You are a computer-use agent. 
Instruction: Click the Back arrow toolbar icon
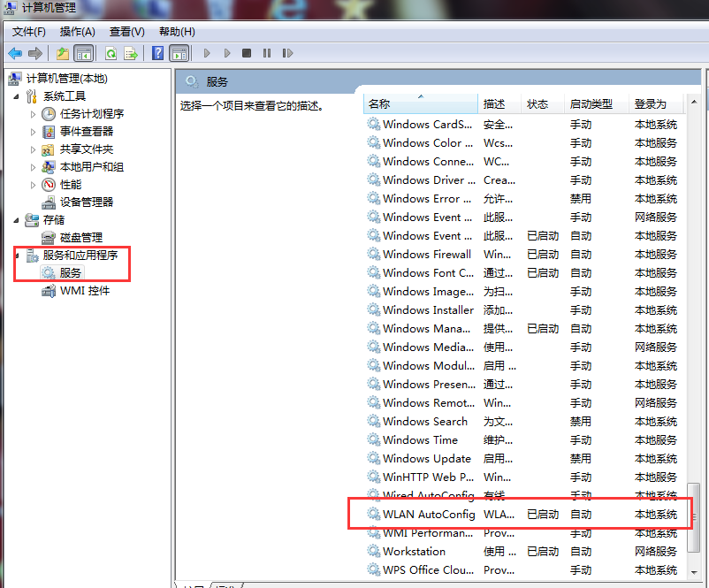[x=15, y=53]
